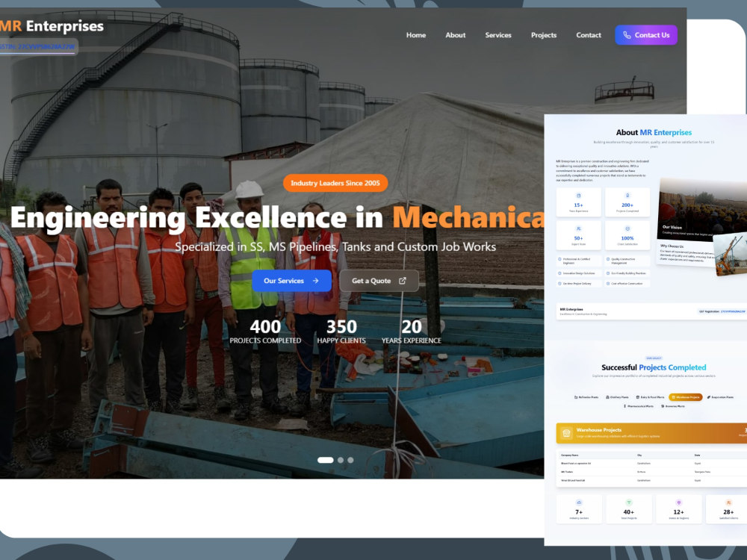The image size is (747, 560).
Task: Open the Home nav item
Action: click(x=416, y=35)
